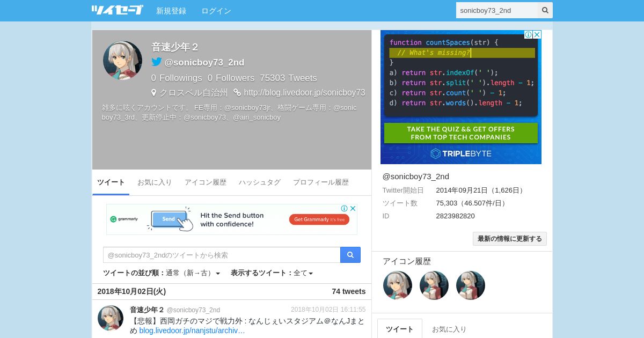The width and height of the screenshot is (644, 338).
Task: Click the search magnifier button in header
Action: point(545,10)
